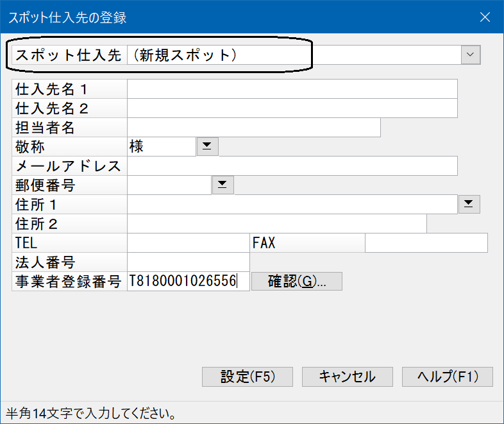The image size is (504, 424).
Task: Select the 担当者名 input box
Action: [254, 128]
